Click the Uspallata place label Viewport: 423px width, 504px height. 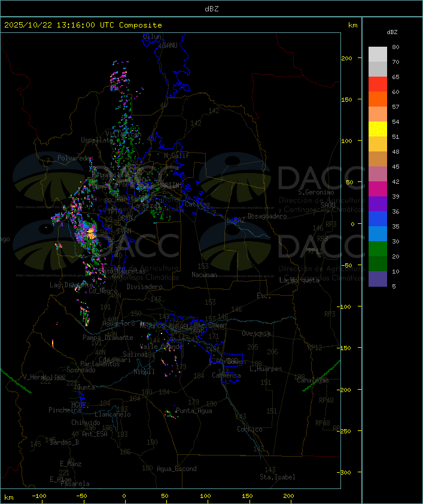(x=97, y=140)
